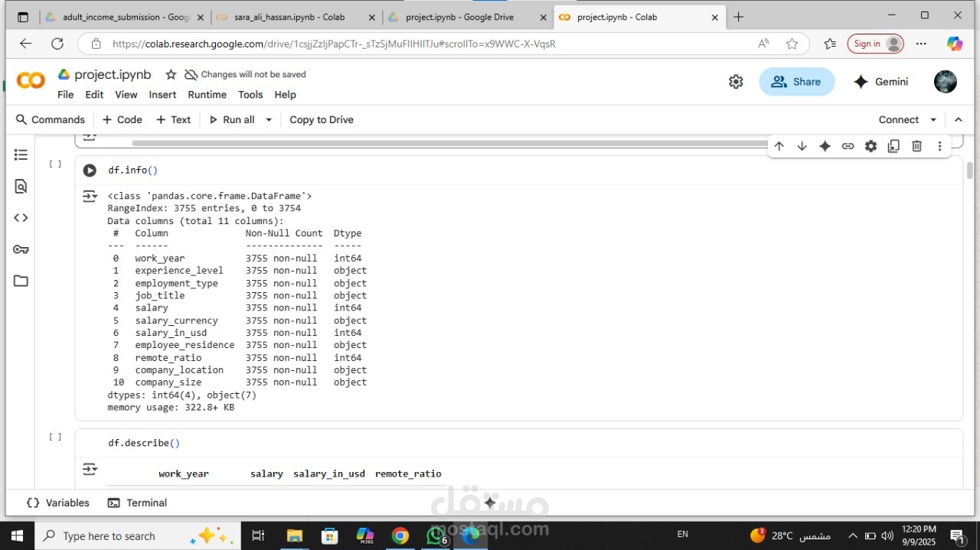Image resolution: width=980 pixels, height=550 pixels.
Task: Click the horizontal output scrollbar
Action: pyautogui.click(x=449, y=143)
